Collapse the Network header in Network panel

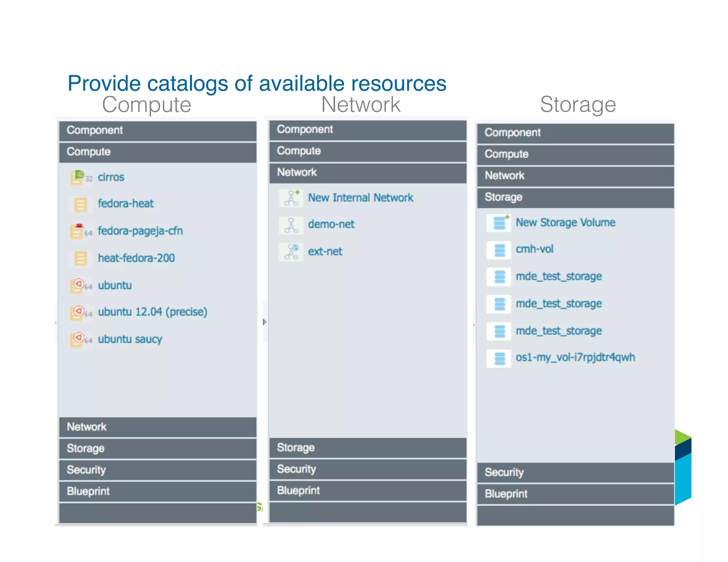368,173
